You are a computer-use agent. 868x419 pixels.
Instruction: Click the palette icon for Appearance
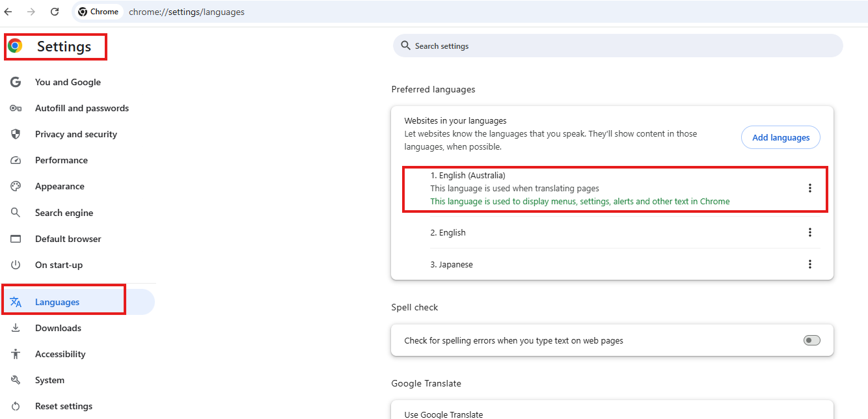click(16, 186)
